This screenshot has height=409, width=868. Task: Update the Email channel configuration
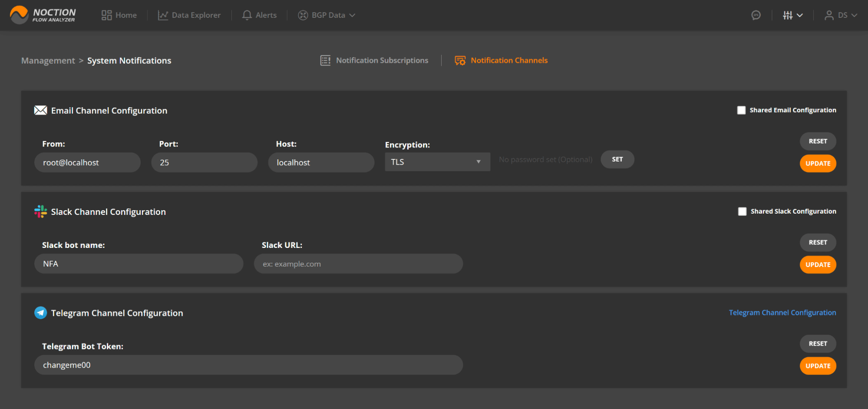pyautogui.click(x=818, y=164)
